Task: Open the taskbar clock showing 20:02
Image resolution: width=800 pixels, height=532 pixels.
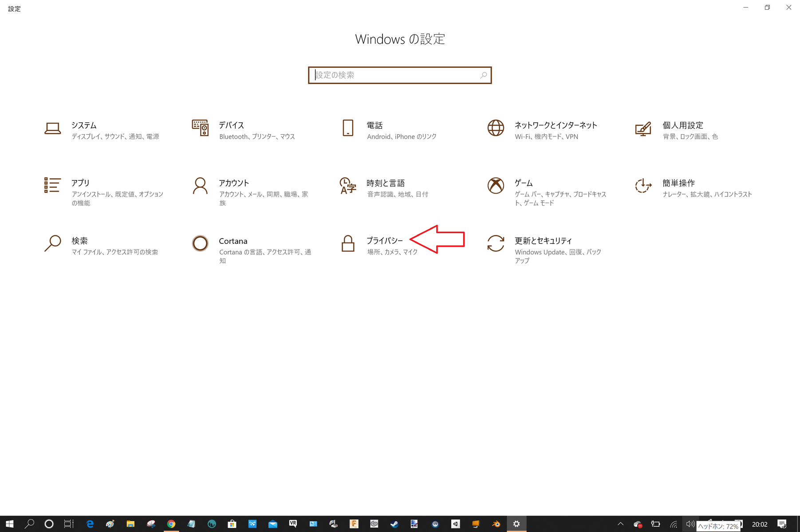Action: pyautogui.click(x=760, y=524)
